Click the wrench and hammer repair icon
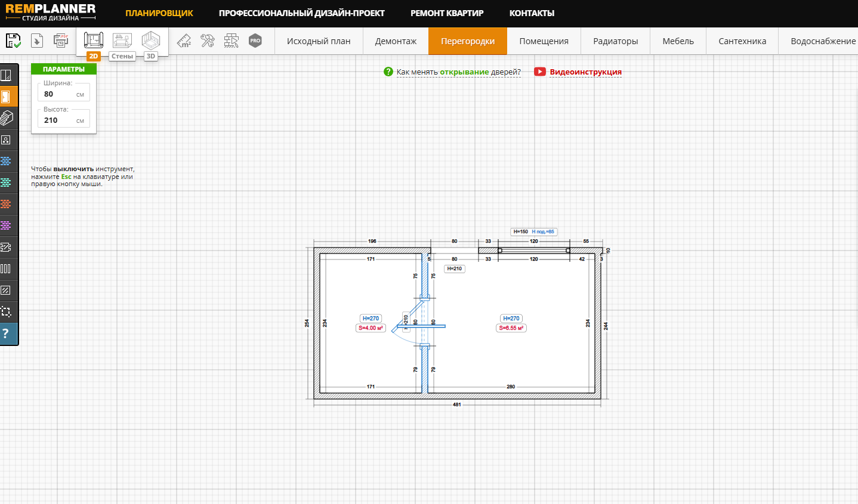The width and height of the screenshot is (858, 504). [208, 41]
